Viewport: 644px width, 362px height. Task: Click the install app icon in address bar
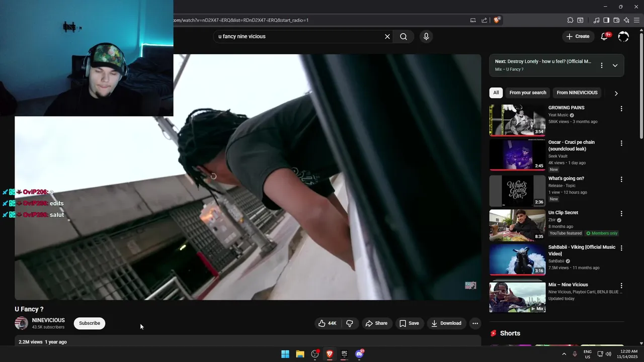click(x=473, y=20)
